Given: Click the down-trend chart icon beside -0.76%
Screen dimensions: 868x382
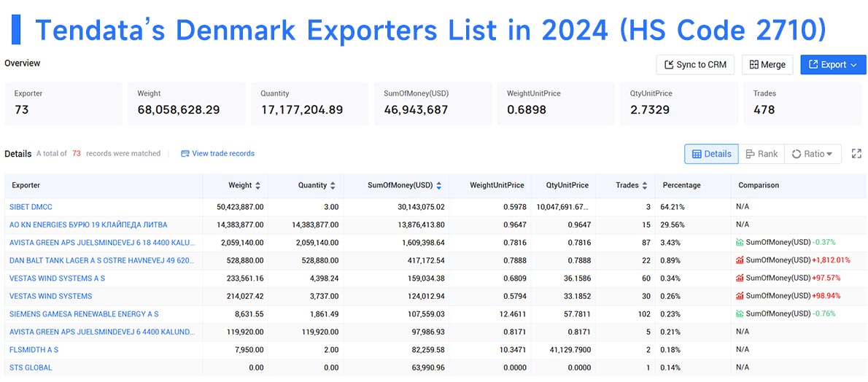Looking at the screenshot, I should click(x=740, y=313).
